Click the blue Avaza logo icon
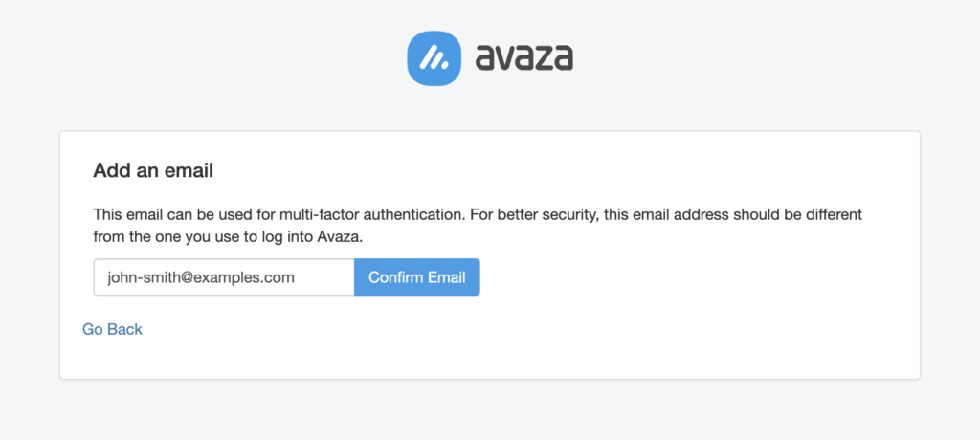 click(x=434, y=58)
